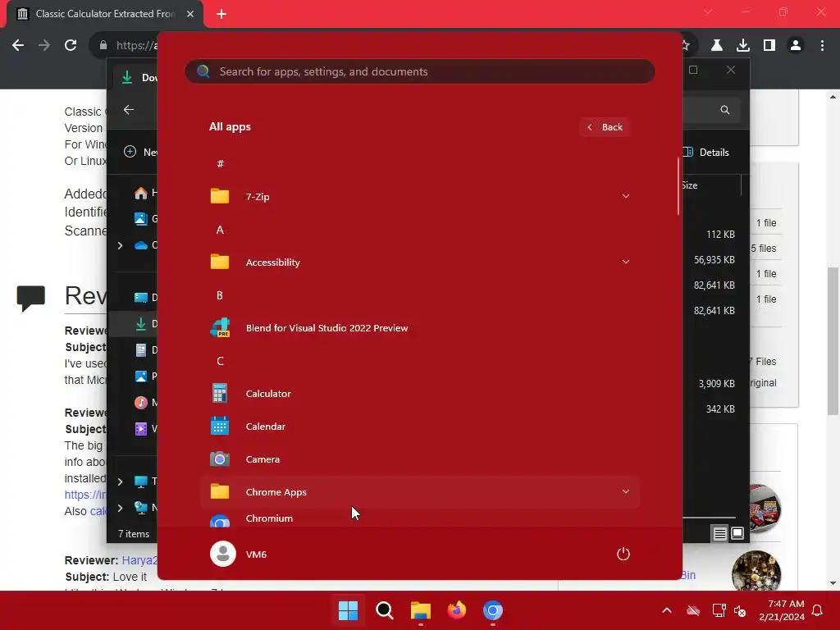
Task: Expand the Network node in File Explorer
Action: coord(120,507)
